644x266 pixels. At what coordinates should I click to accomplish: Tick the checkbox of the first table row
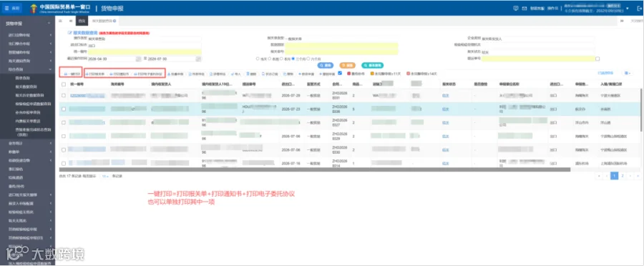63,95
